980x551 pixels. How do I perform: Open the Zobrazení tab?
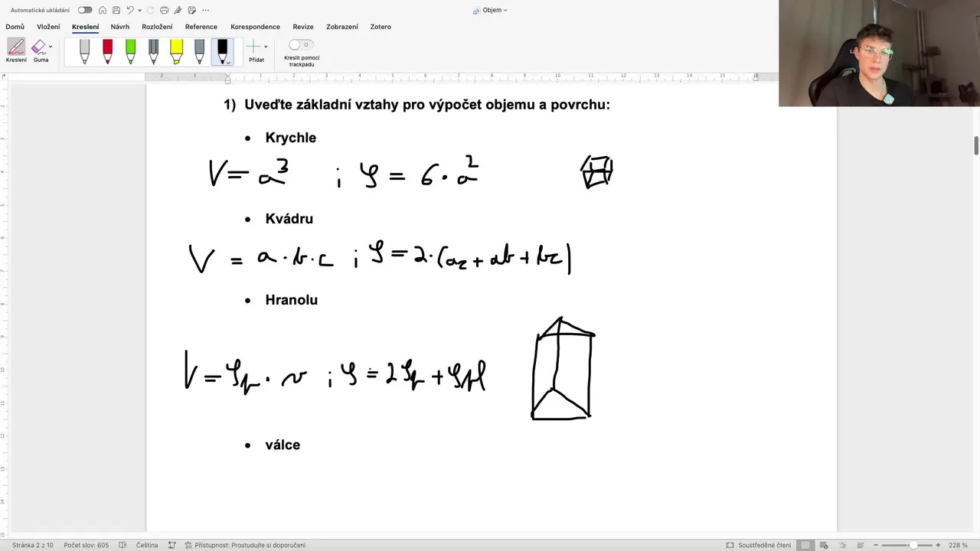[342, 27]
